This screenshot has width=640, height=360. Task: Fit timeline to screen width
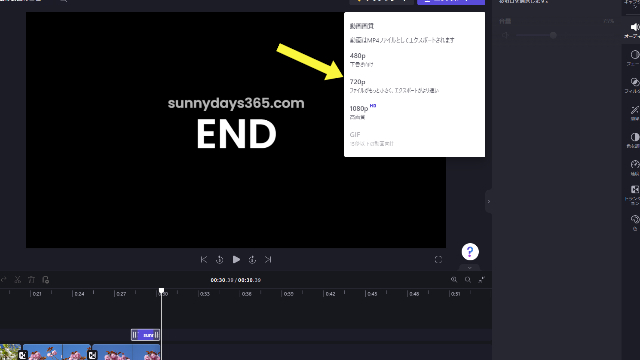tap(482, 280)
